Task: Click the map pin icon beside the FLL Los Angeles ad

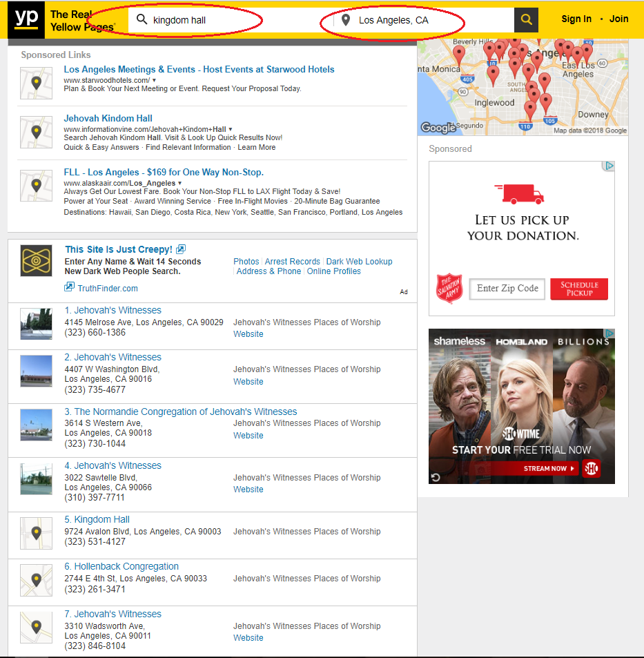Action: pyautogui.click(x=37, y=186)
